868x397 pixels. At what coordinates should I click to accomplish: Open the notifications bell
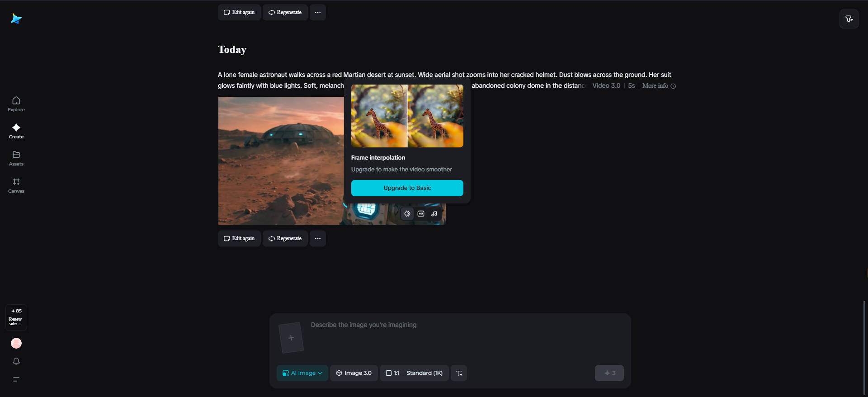tap(16, 361)
